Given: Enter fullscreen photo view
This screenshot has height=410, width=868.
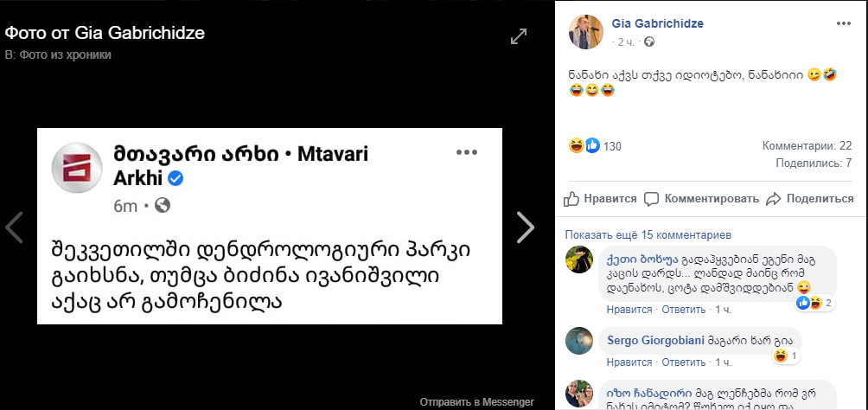Looking at the screenshot, I should 519,36.
